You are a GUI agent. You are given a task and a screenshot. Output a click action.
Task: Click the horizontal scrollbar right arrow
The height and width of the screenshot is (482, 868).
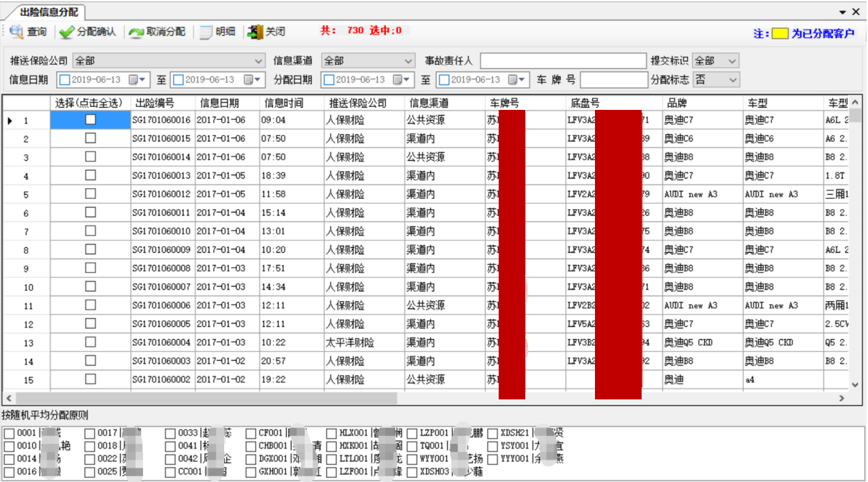coord(841,398)
